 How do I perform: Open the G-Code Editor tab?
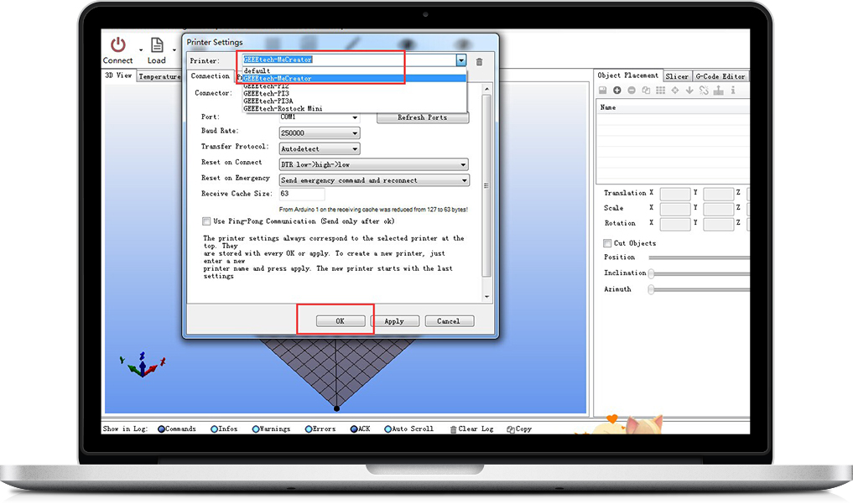coord(720,76)
